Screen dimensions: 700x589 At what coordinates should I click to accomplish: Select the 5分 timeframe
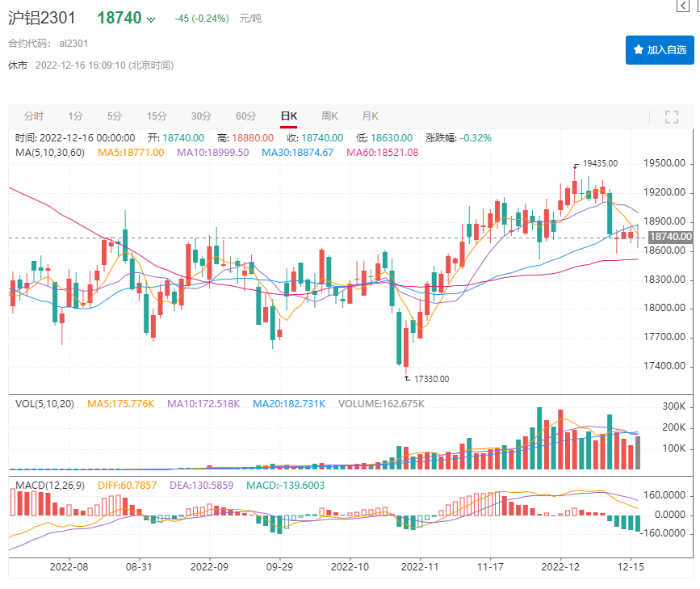click(113, 116)
